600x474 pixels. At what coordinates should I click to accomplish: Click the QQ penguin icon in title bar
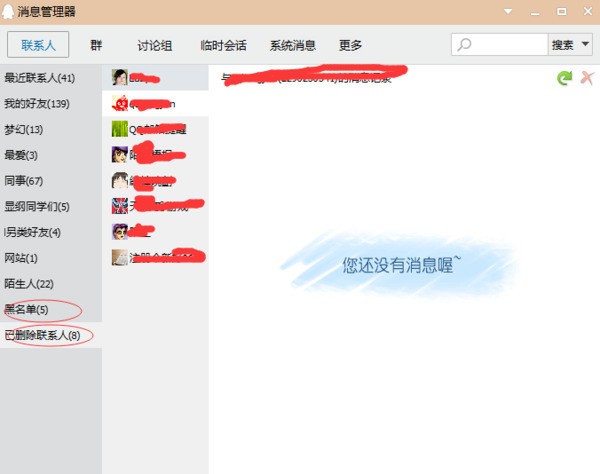coord(9,11)
